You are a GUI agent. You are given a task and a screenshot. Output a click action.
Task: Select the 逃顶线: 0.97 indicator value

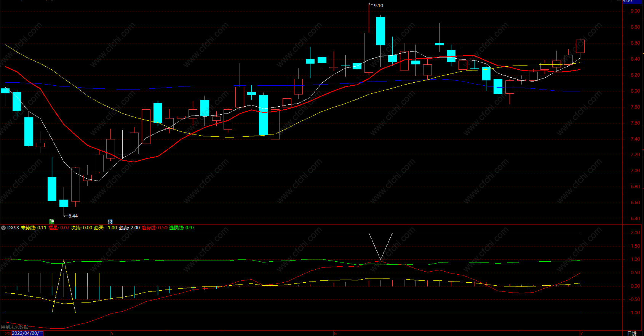click(182, 228)
